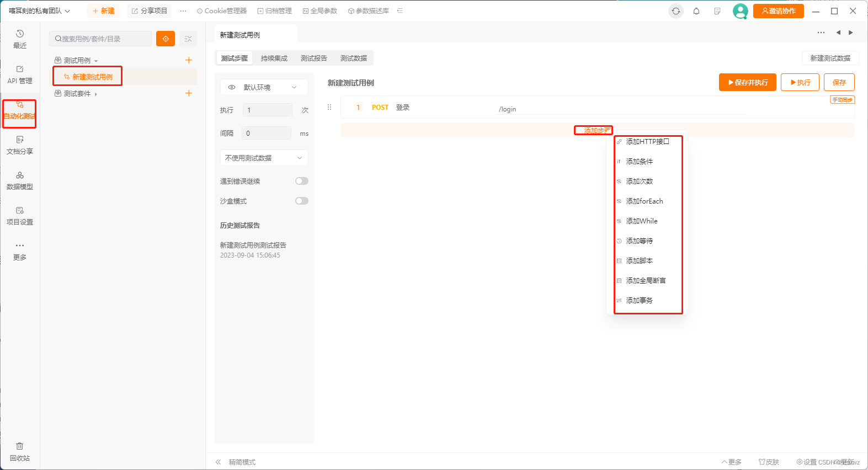The height and width of the screenshot is (470, 868).
Task: Click the orange locate target icon
Action: (x=166, y=39)
